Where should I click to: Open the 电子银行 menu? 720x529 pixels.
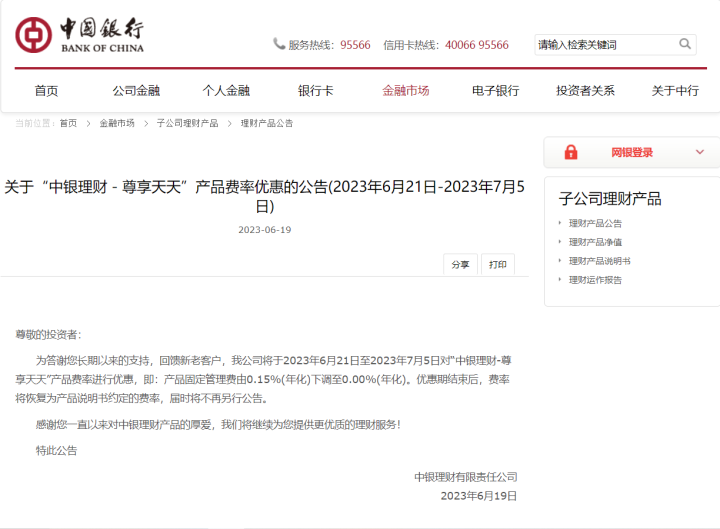[495, 91]
